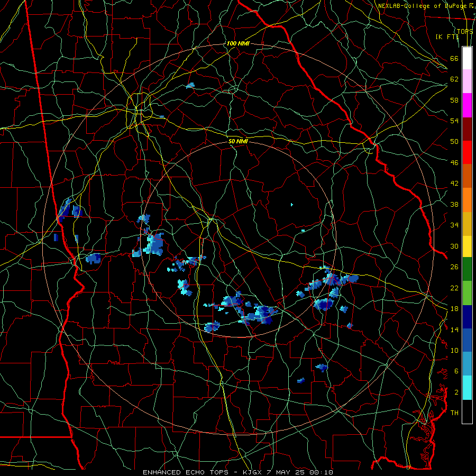Click the legend value 22
Screen dimensions: 476x476
click(454, 288)
